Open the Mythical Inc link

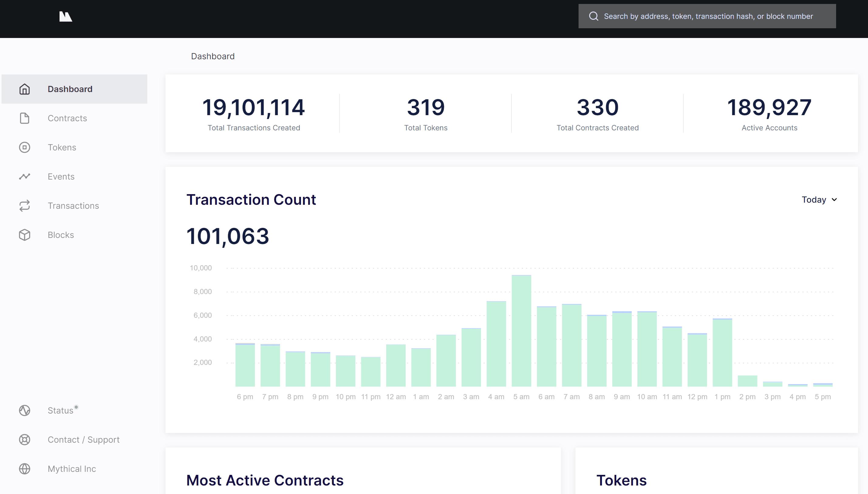click(x=72, y=469)
